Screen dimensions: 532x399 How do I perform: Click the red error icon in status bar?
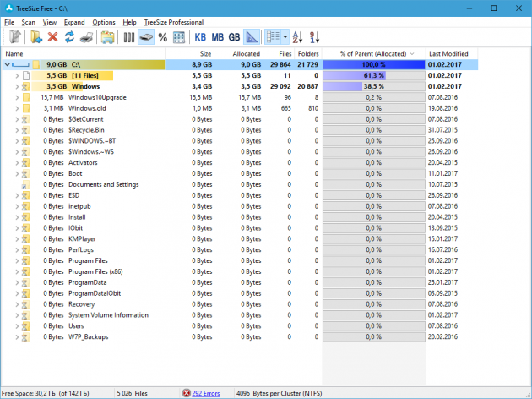(187, 393)
